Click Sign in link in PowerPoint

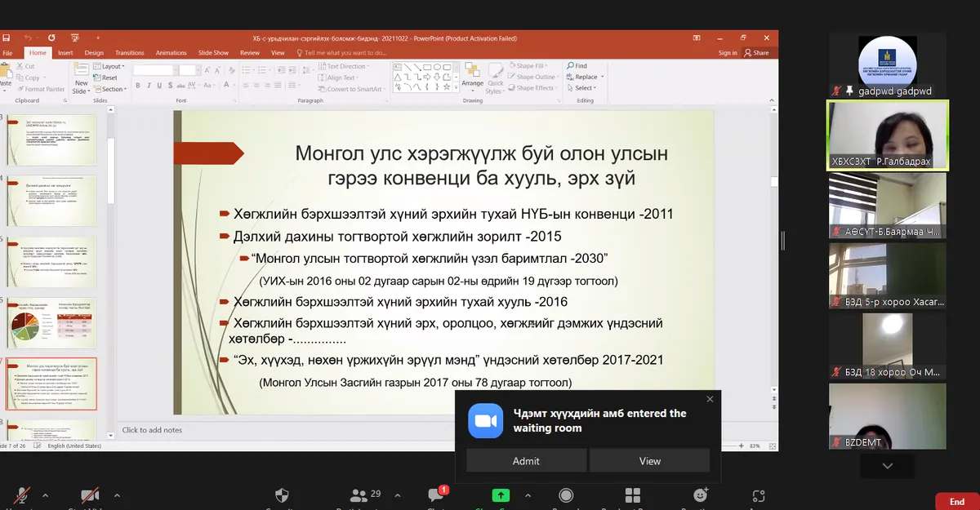point(728,52)
